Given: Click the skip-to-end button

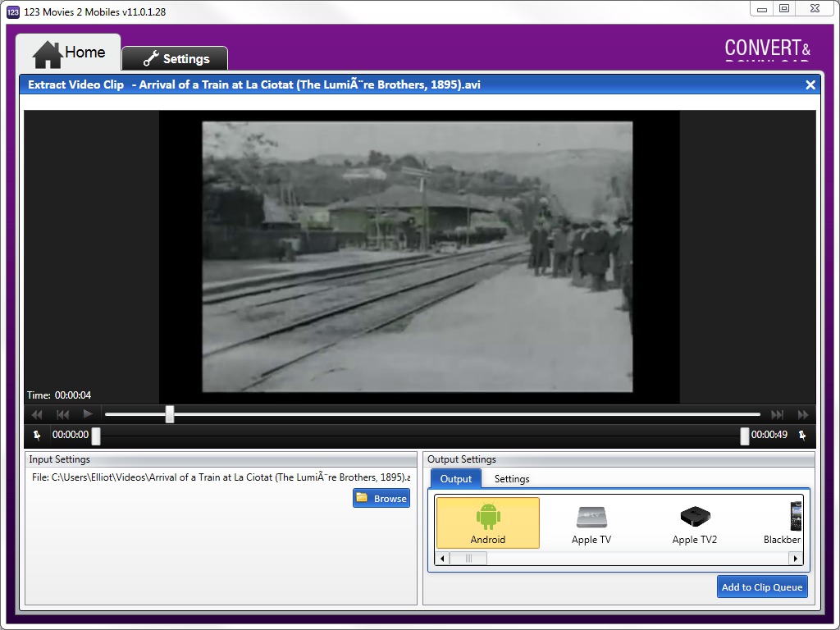Looking at the screenshot, I should click(x=777, y=414).
